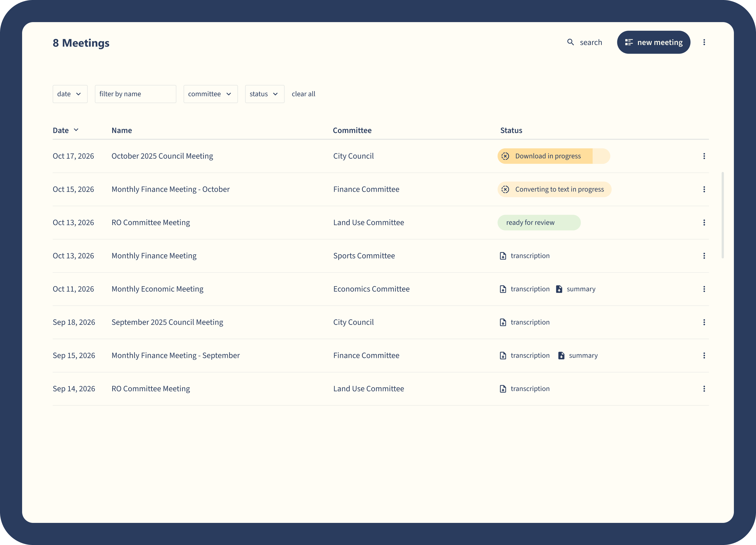
Task: Click Economics Committee cell
Action: [371, 289]
